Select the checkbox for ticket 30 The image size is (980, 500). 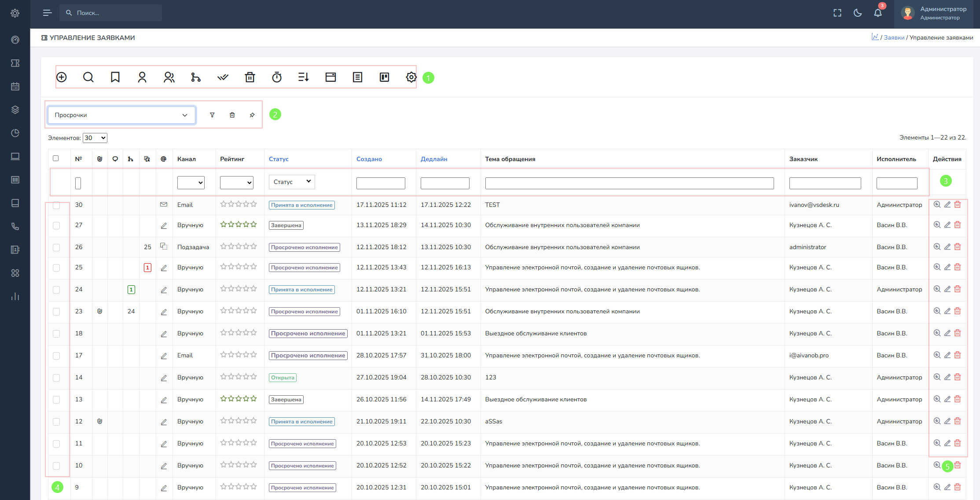56,205
